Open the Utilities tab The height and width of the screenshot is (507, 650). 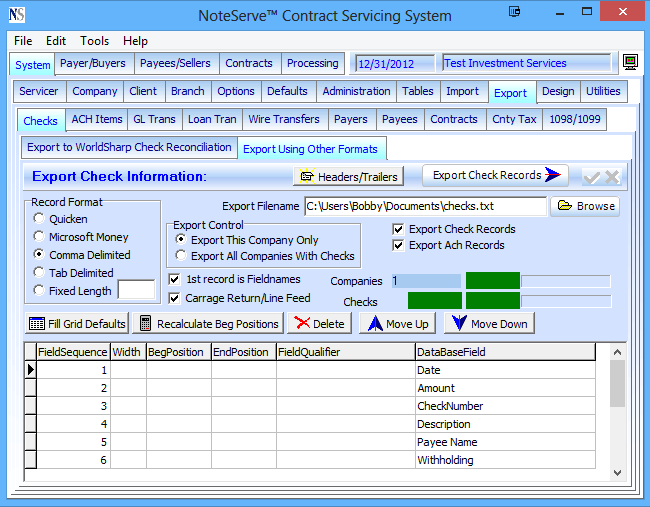(x=603, y=91)
